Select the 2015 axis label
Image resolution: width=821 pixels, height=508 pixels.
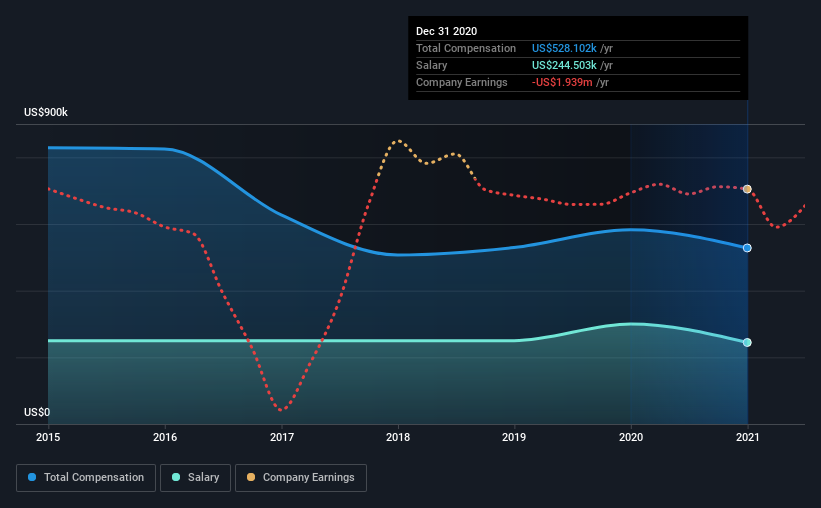[x=48, y=437]
